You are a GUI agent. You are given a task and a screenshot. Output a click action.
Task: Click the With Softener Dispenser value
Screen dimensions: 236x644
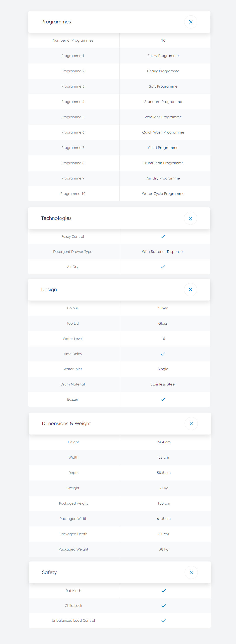pyautogui.click(x=163, y=252)
